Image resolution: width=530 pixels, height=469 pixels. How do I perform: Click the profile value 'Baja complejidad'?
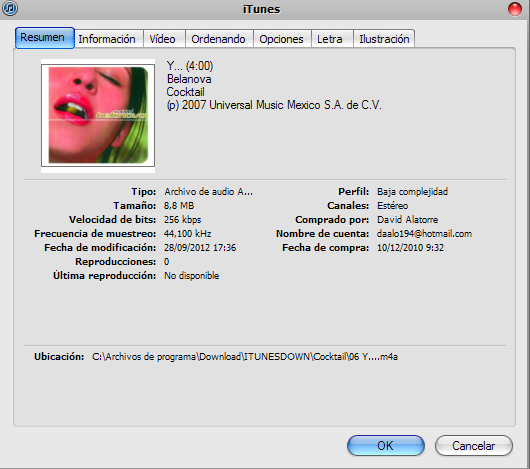click(412, 192)
